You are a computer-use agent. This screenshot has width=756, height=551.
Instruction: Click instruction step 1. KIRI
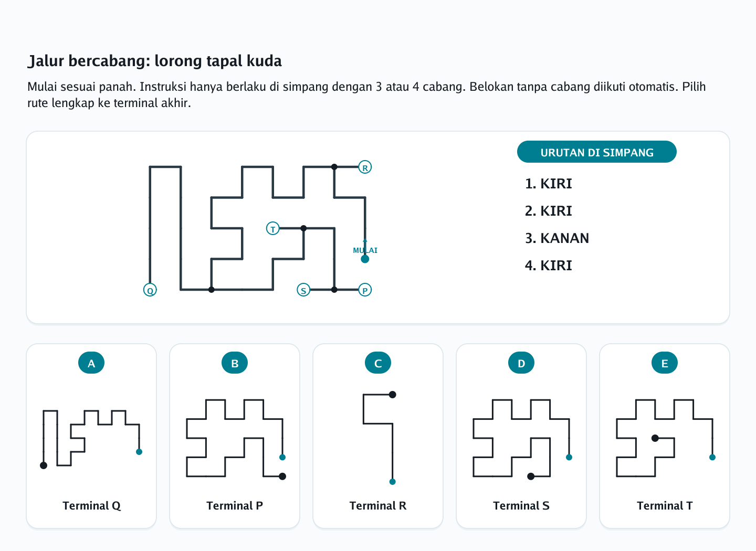(x=548, y=184)
